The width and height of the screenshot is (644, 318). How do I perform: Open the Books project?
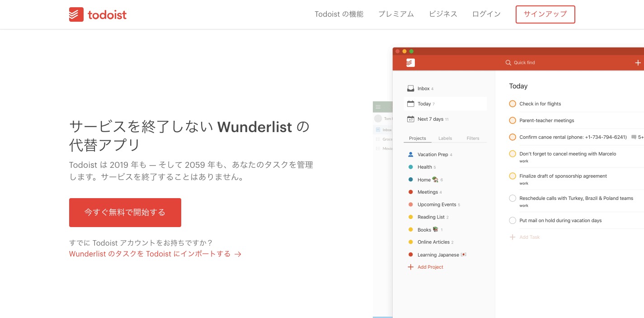(x=424, y=230)
